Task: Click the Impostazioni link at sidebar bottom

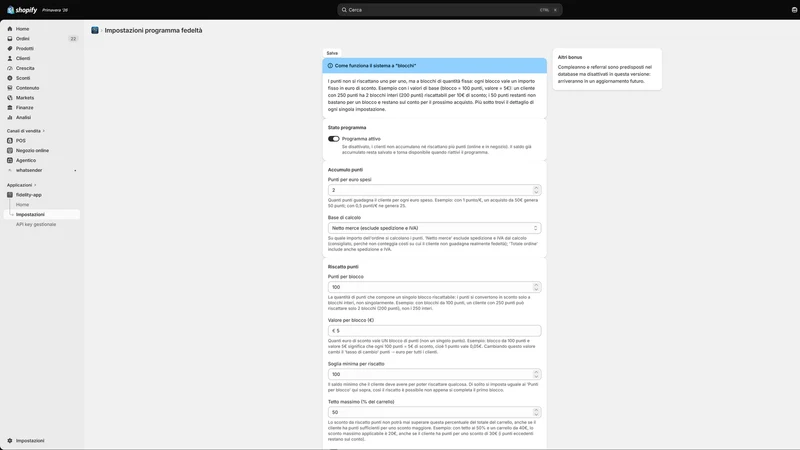Action: 30,440
